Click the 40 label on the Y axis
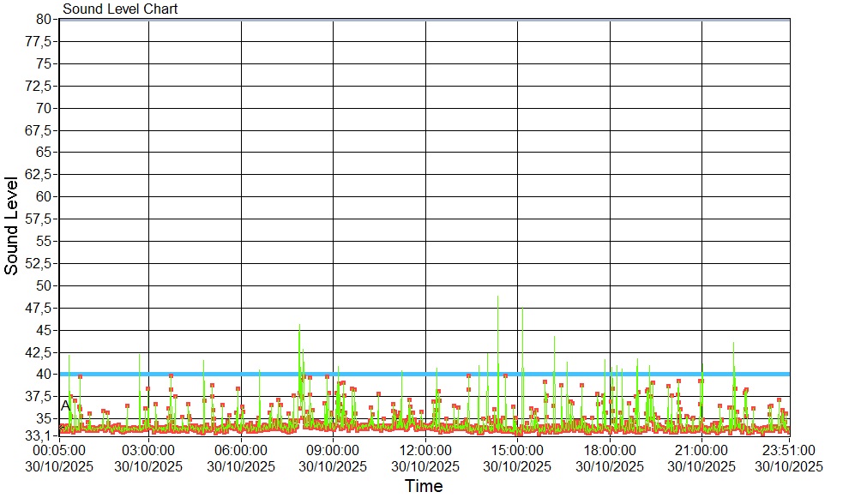This screenshot has width=849, height=504. tap(46, 375)
